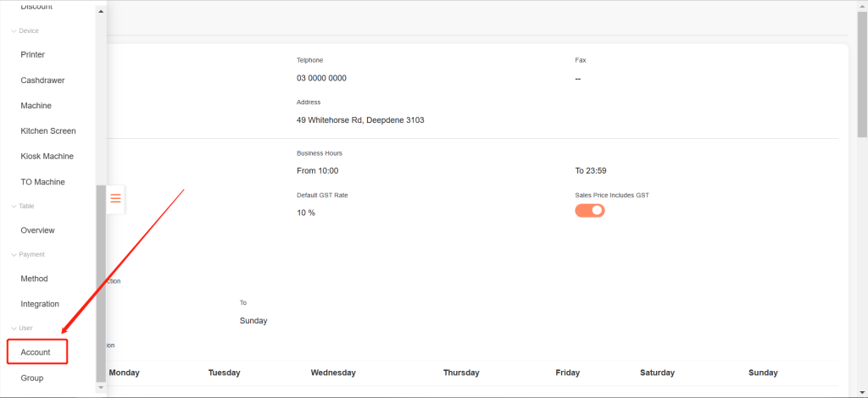This screenshot has height=398, width=868.
Task: Collapse the Payment section in sidebar
Action: pos(14,255)
